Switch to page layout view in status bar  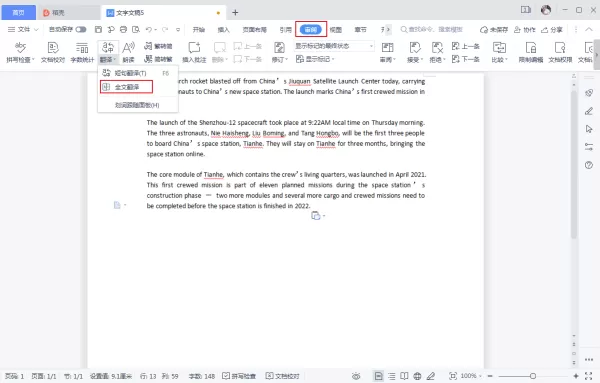click(x=378, y=376)
